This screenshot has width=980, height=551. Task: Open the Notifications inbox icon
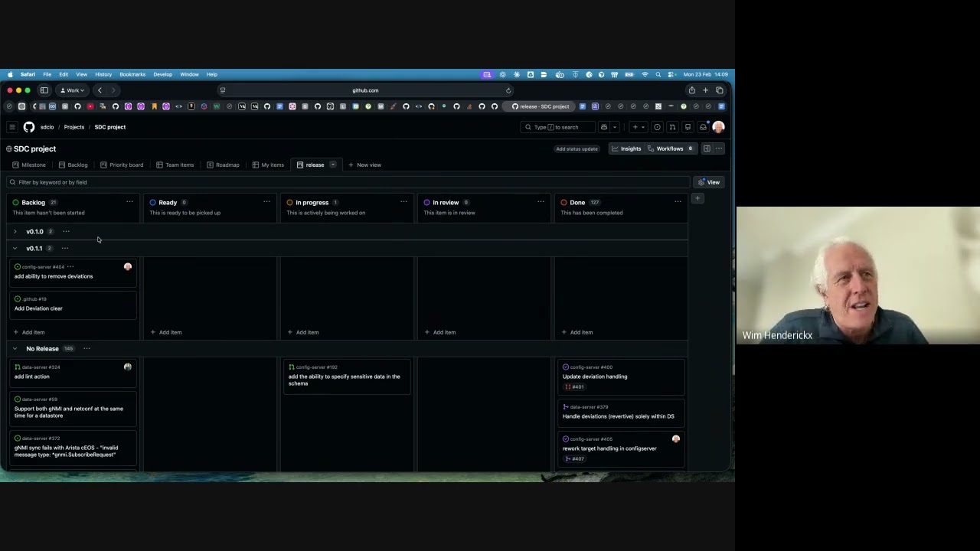(703, 127)
